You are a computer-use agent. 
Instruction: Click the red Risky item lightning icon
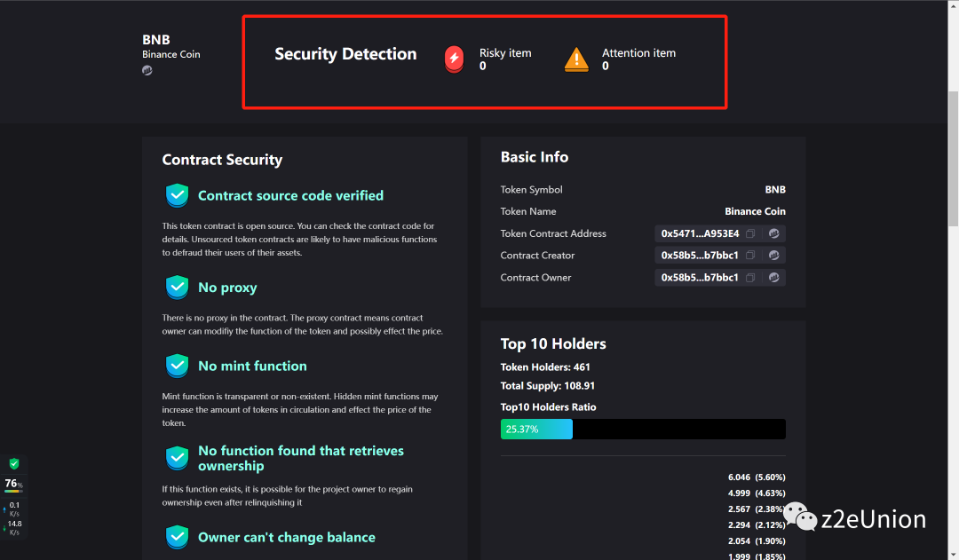click(x=454, y=59)
